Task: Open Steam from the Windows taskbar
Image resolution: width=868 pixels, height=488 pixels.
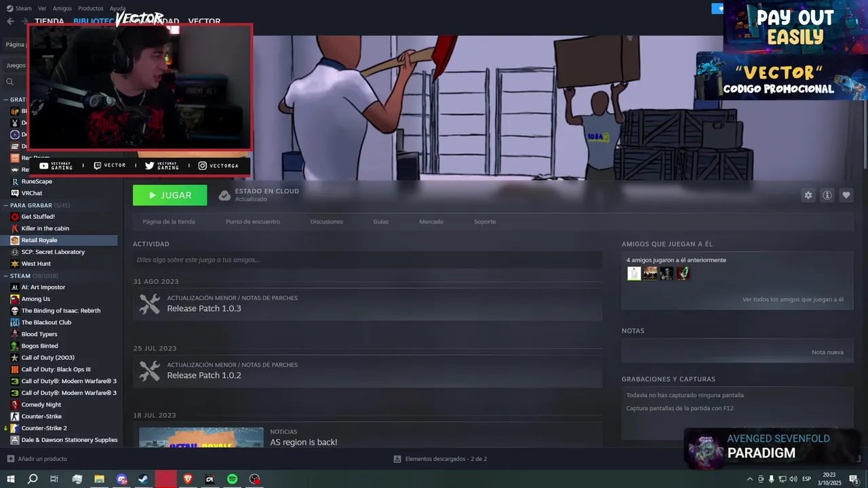Action: pos(143,479)
